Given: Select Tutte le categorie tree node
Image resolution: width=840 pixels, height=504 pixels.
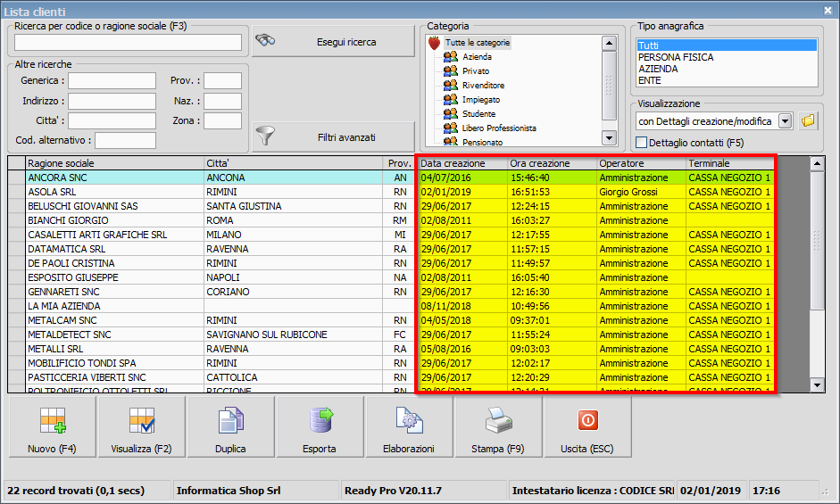Looking at the screenshot, I should tap(478, 42).
